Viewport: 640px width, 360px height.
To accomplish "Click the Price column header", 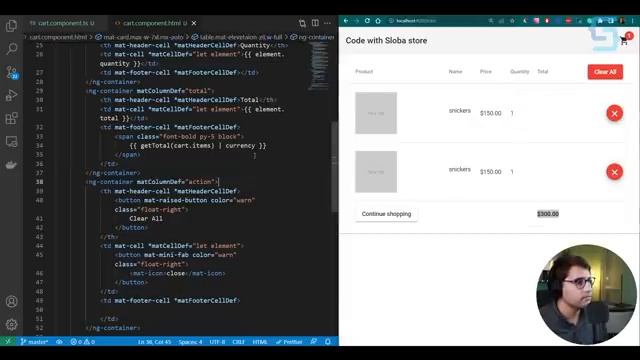I will [x=486, y=71].
